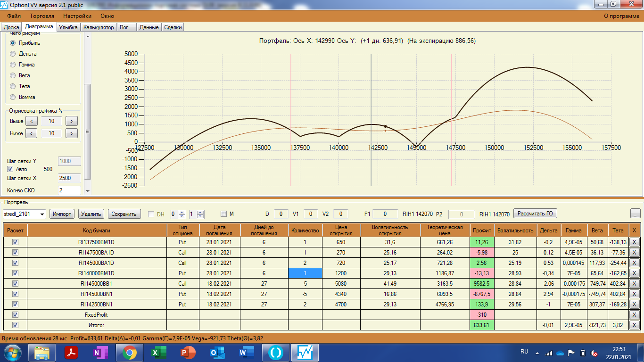
Task: Toggle the Авто grid step checkbox
Action: [x=10, y=169]
